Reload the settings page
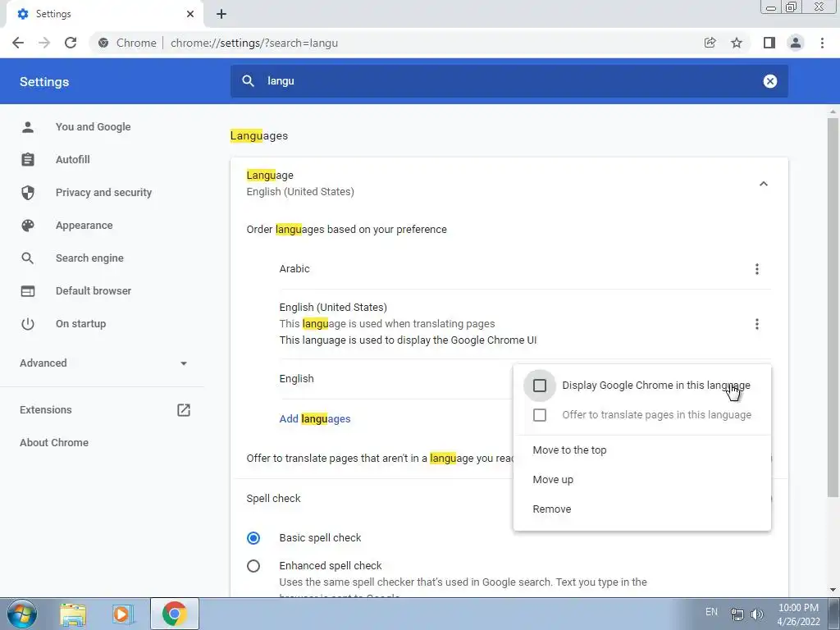Viewport: 840px width, 630px height. 71,43
